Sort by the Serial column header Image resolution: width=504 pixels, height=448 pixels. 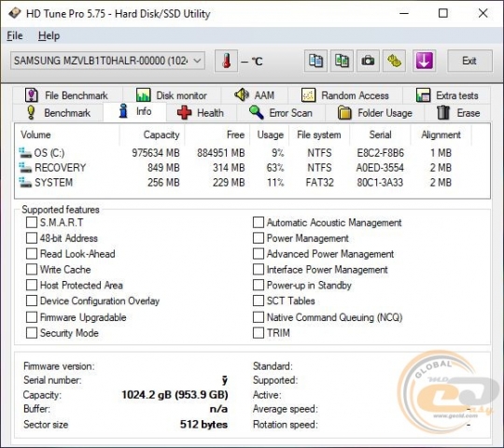click(380, 134)
